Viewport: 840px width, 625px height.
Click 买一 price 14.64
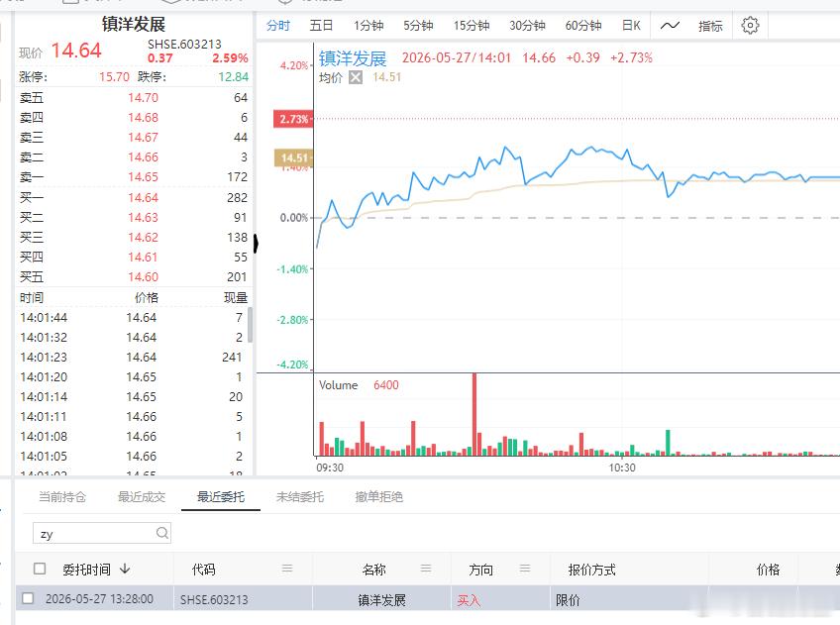pyautogui.click(x=143, y=198)
